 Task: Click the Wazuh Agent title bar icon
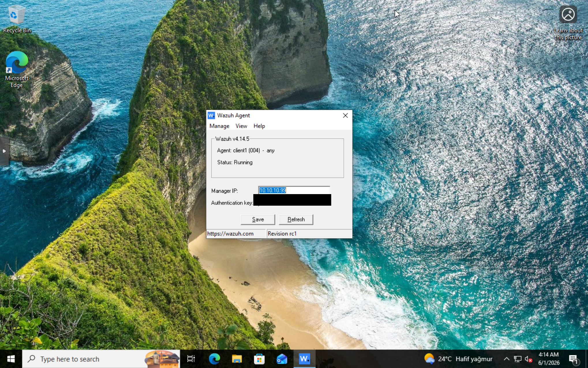pos(211,116)
